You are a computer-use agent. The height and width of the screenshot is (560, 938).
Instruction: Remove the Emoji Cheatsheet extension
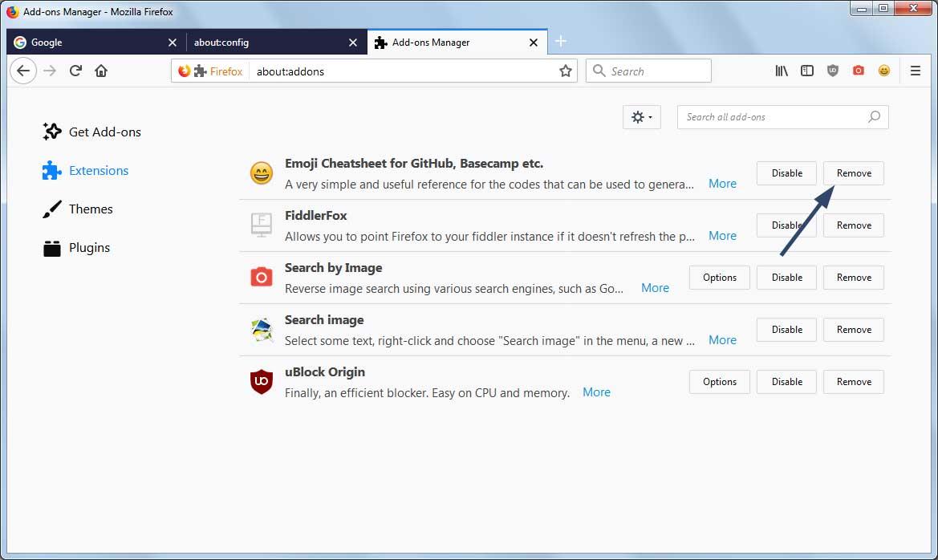(853, 173)
